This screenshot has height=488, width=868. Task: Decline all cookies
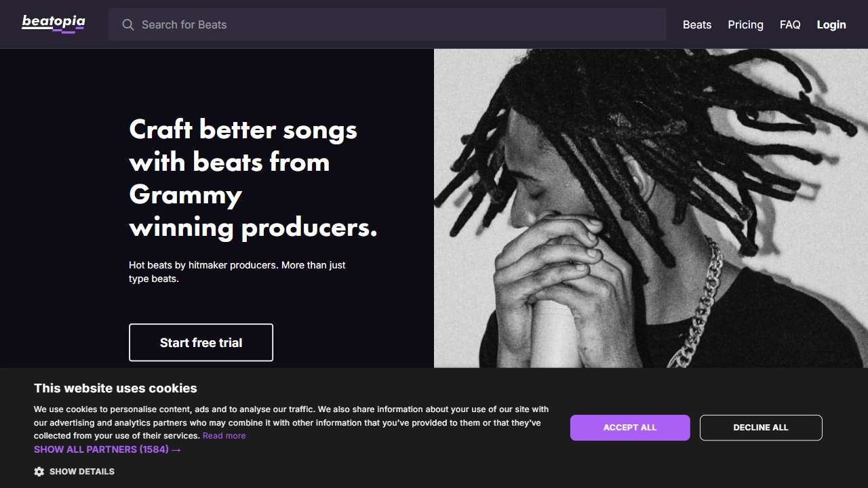tap(761, 428)
